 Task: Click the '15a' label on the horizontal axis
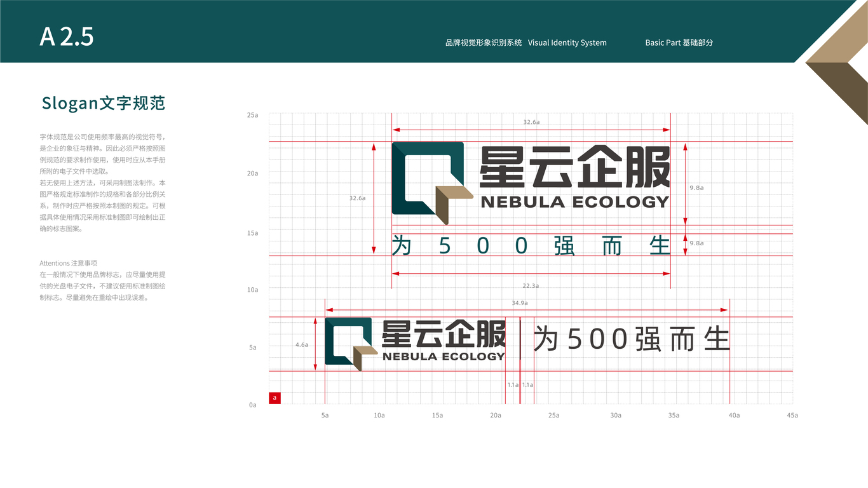pos(437,416)
